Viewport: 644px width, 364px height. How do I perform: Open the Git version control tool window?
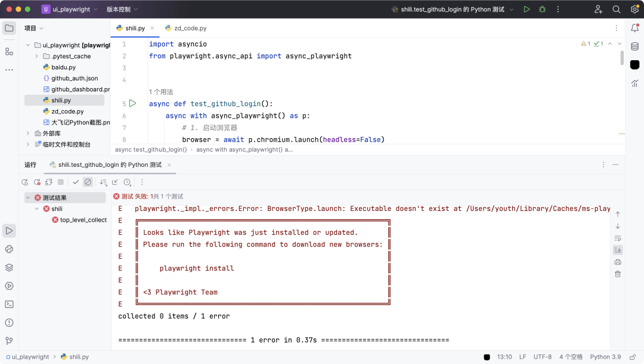click(x=9, y=341)
